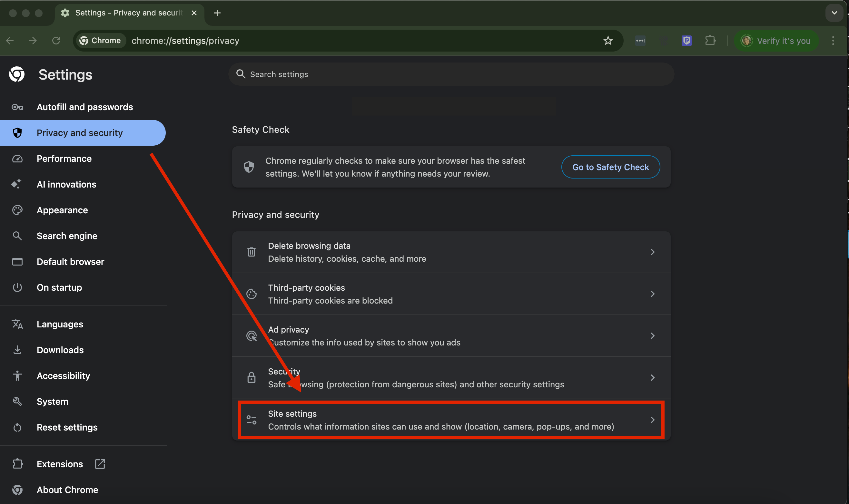The height and width of the screenshot is (504, 849).
Task: Expand Security row chevron
Action: (652, 378)
